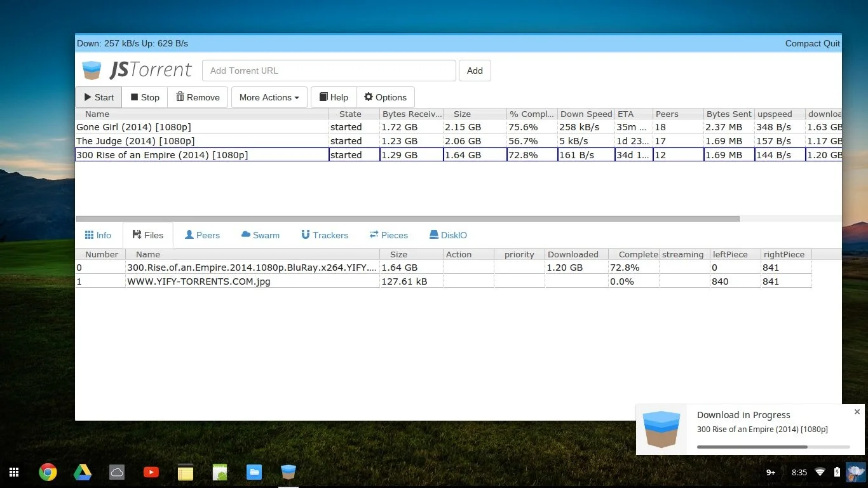Viewport: 868px width, 488px height.
Task: Switch to the Info tab
Action: point(98,235)
